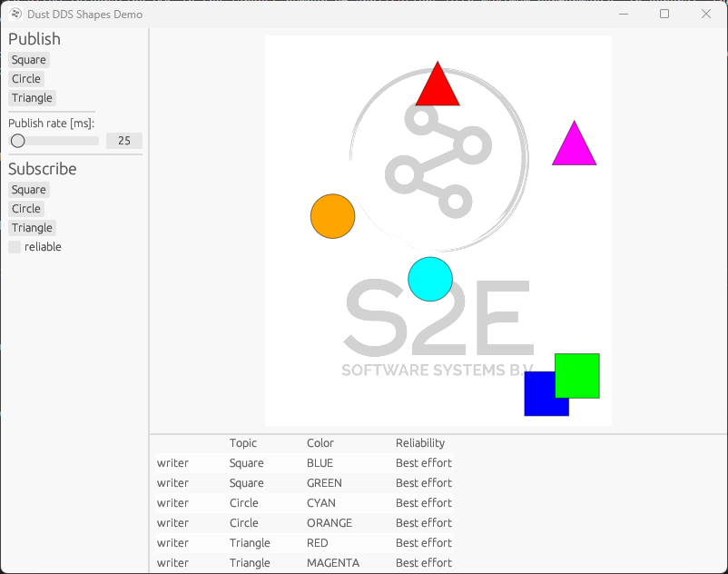Screen dimensions: 728x574
Task: Click the cyan circle shape
Action: [x=429, y=279]
